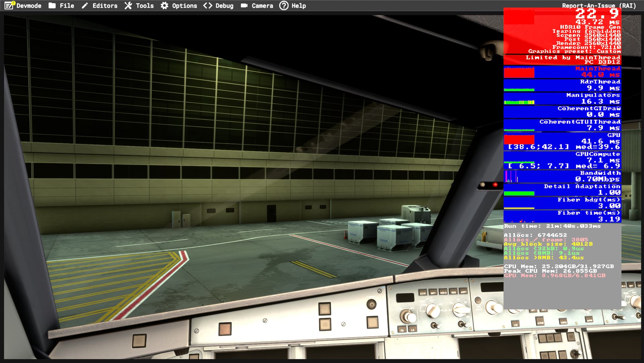Open the Options gear icon
This screenshot has width=644, height=363.
[x=164, y=6]
